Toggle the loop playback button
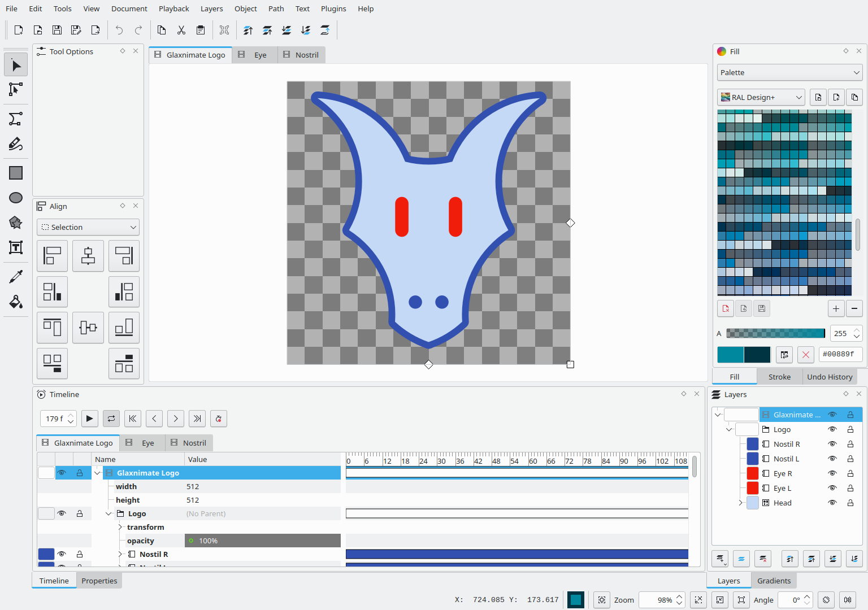The height and width of the screenshot is (610, 868). pyautogui.click(x=111, y=419)
